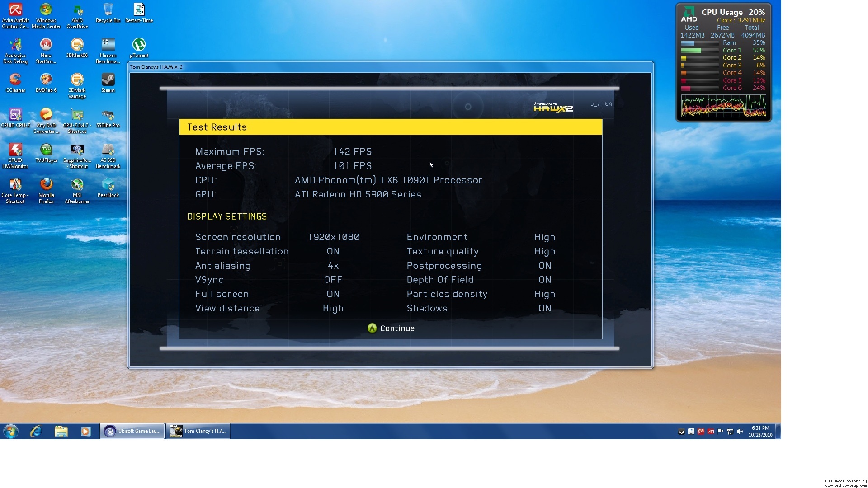Select the Recycle Bin icon

pyautogui.click(x=108, y=14)
